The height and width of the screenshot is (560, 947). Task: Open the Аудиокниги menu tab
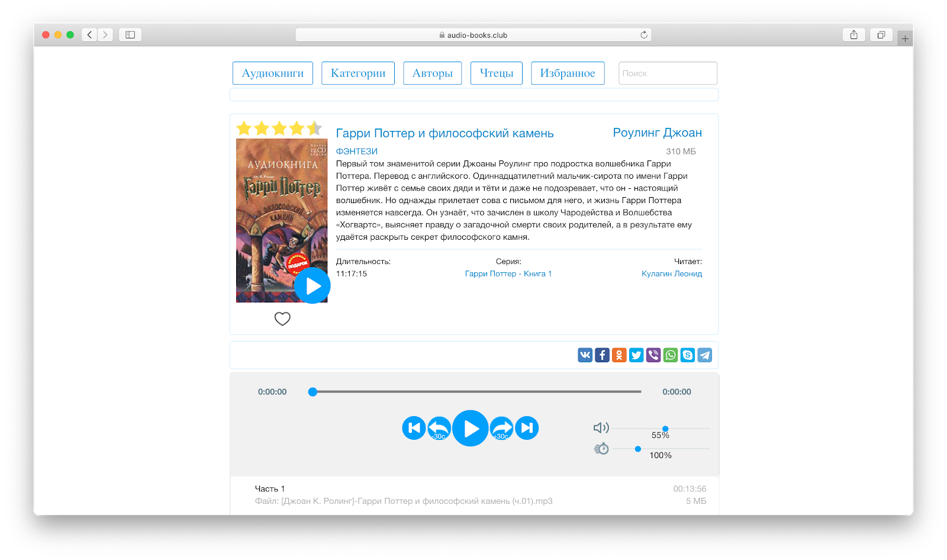coord(273,73)
